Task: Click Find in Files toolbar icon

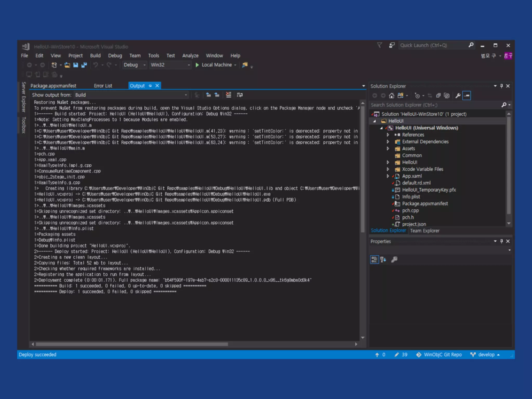Action: click(245, 65)
